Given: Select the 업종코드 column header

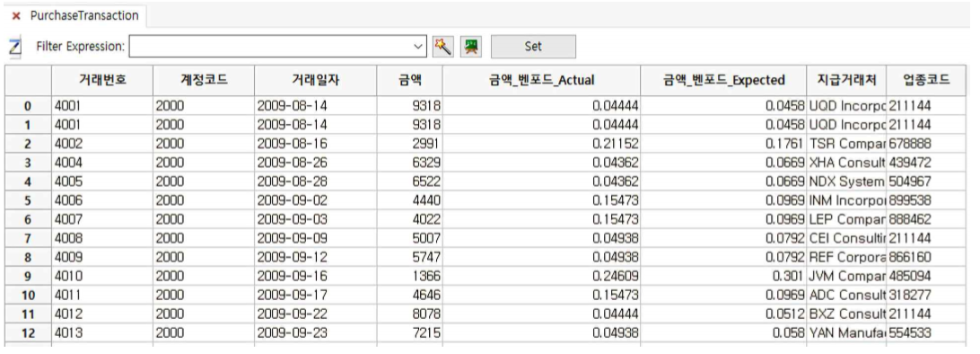Looking at the screenshot, I should click(x=927, y=80).
